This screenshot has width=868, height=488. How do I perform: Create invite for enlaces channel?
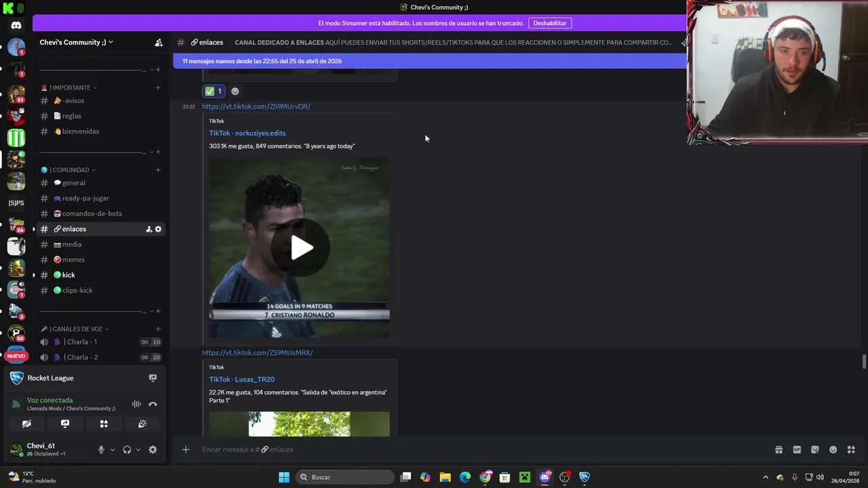[149, 229]
